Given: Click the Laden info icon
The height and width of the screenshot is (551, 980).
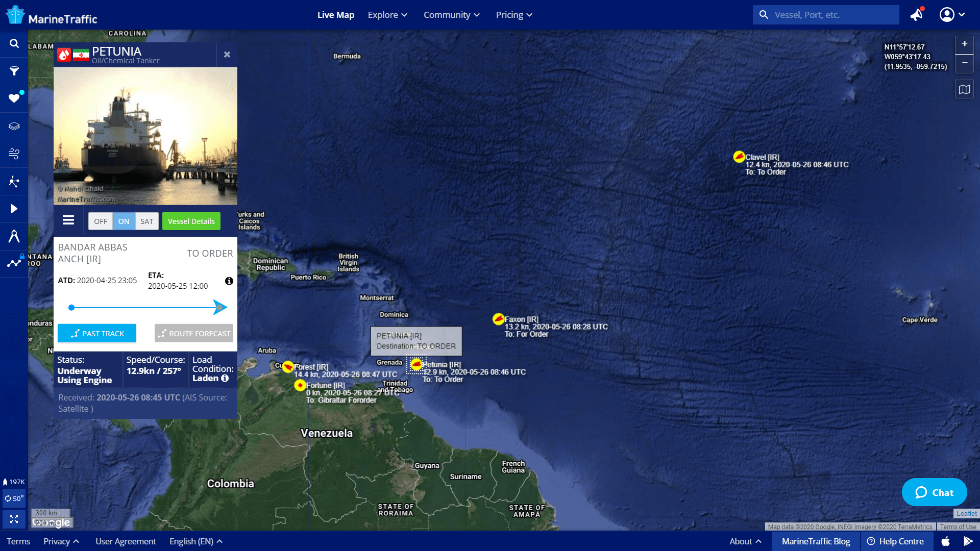Looking at the screenshot, I should (x=225, y=378).
